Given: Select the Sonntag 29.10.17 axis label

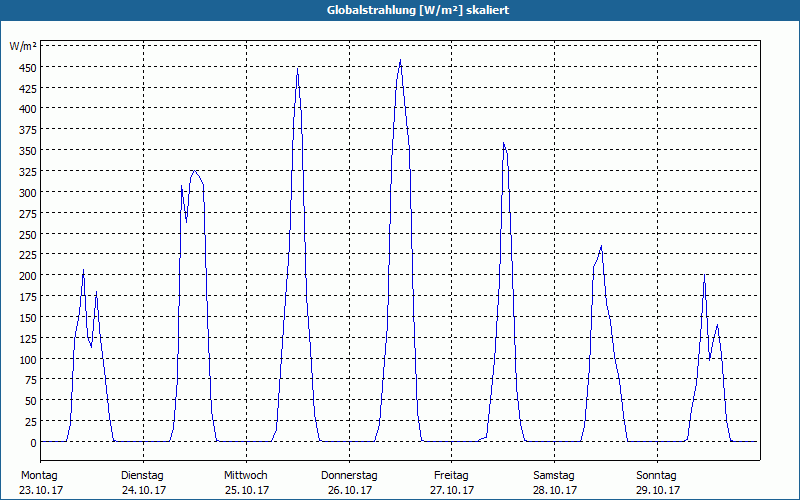Looking at the screenshot, I should [x=658, y=483].
